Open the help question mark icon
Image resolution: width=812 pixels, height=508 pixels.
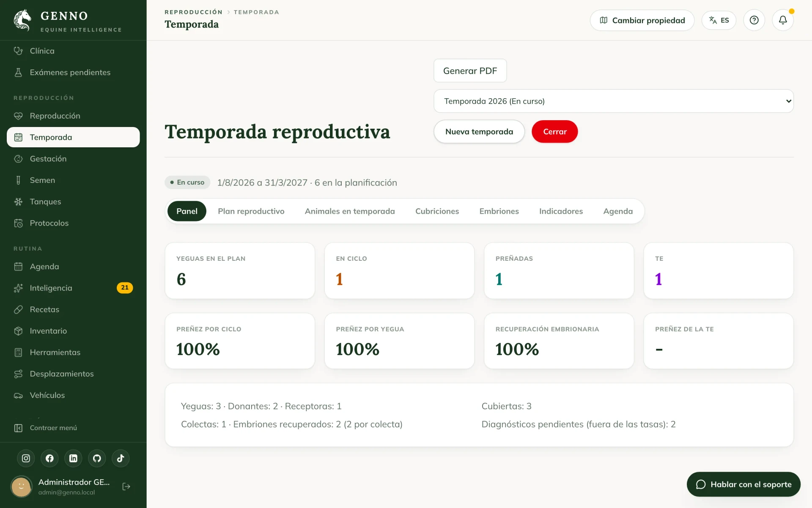pos(754,20)
